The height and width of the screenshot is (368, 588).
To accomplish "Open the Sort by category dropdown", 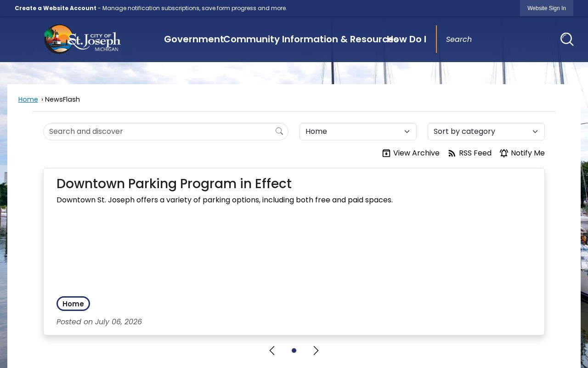I will click(x=486, y=132).
